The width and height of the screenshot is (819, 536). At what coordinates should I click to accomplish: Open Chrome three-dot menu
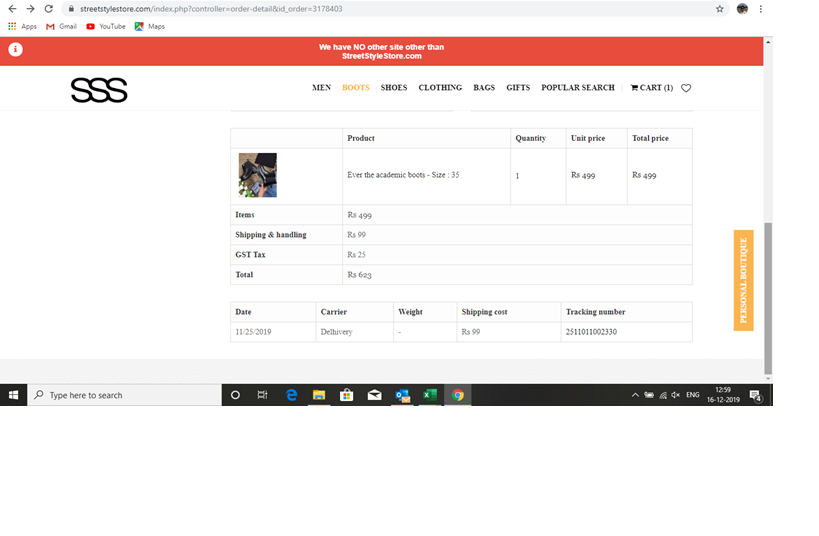click(x=760, y=9)
